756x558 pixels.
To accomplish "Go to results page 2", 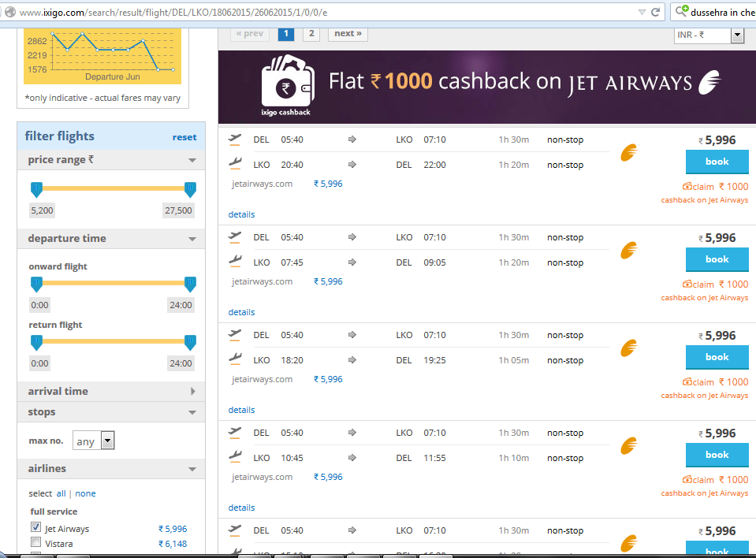I will coord(311,34).
